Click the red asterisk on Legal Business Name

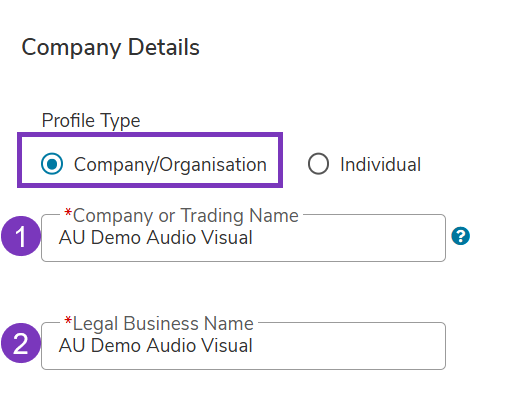pyautogui.click(x=68, y=321)
